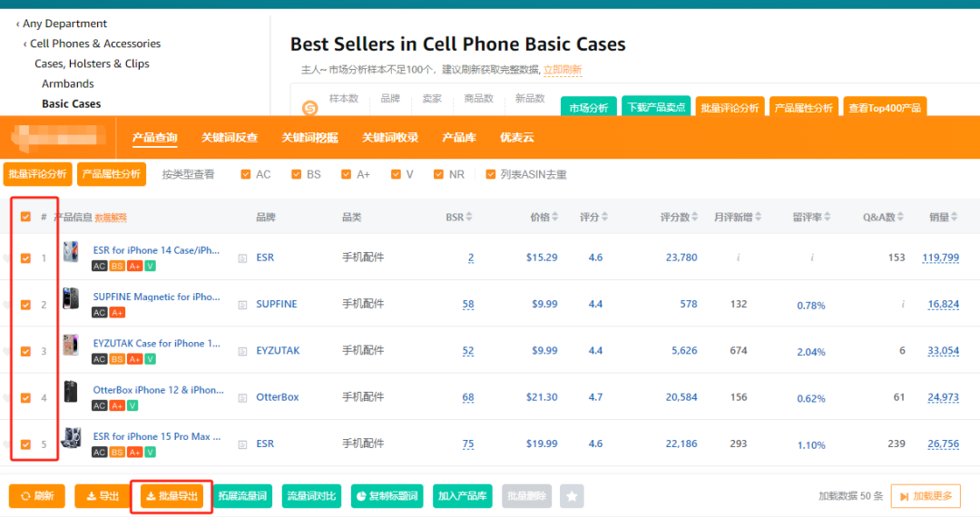Image resolution: width=980 pixels, height=517 pixels.
Task: Open 产品库 tab
Action: [x=459, y=137]
